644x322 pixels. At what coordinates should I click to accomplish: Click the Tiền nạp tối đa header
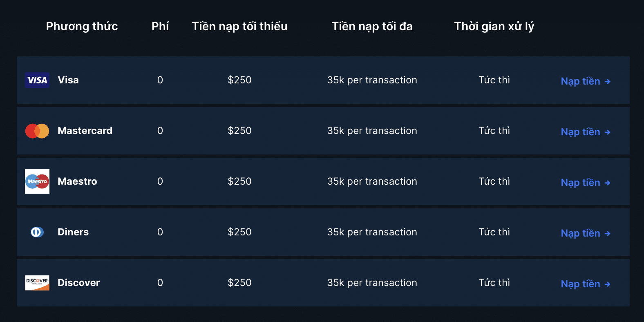tap(372, 27)
